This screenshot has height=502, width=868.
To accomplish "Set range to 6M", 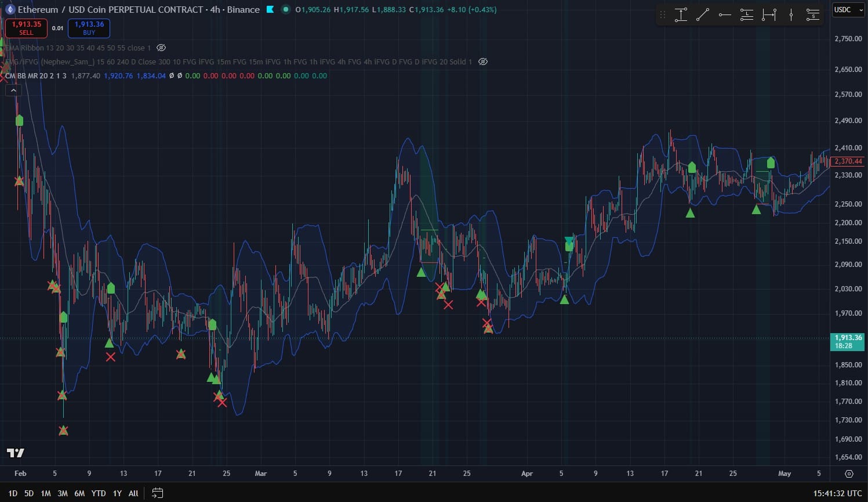I will [x=79, y=493].
